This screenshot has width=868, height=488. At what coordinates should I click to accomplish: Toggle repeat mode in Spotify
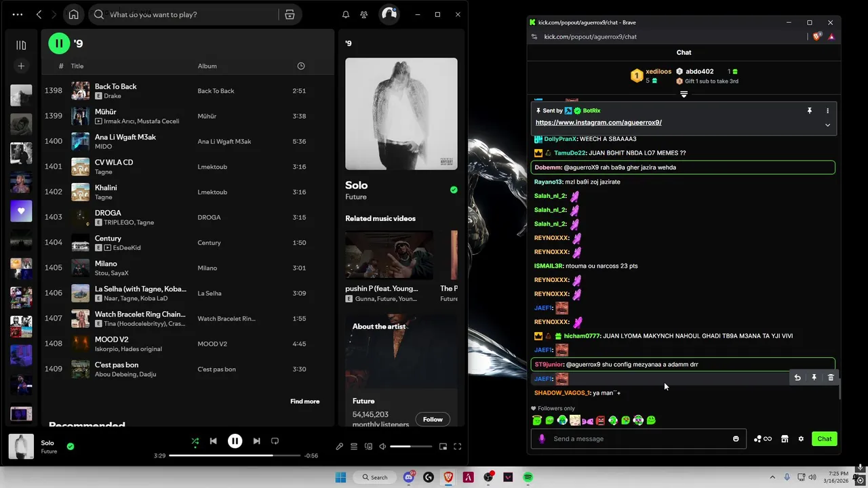click(275, 441)
